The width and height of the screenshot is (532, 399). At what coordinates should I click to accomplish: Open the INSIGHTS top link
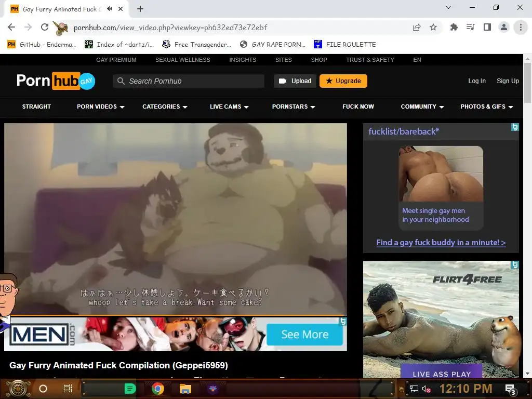click(x=243, y=60)
